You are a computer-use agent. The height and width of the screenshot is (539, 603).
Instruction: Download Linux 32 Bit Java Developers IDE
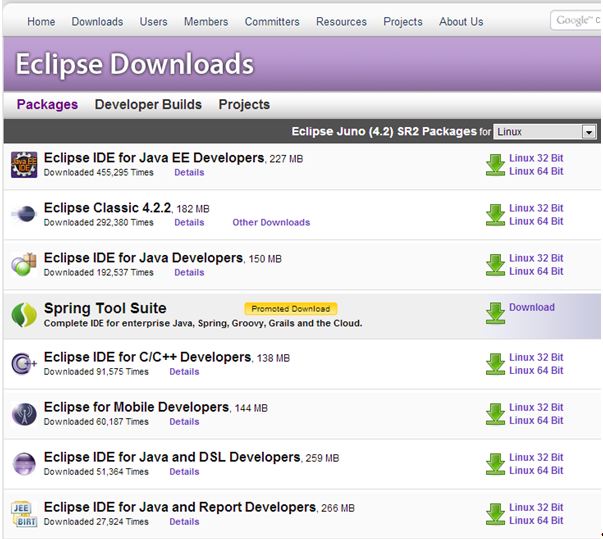click(x=536, y=258)
